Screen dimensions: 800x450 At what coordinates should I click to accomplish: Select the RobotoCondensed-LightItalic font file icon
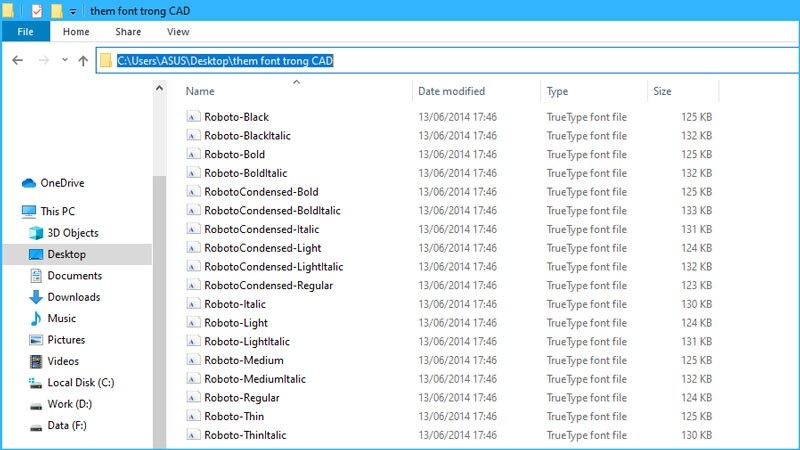(x=192, y=266)
